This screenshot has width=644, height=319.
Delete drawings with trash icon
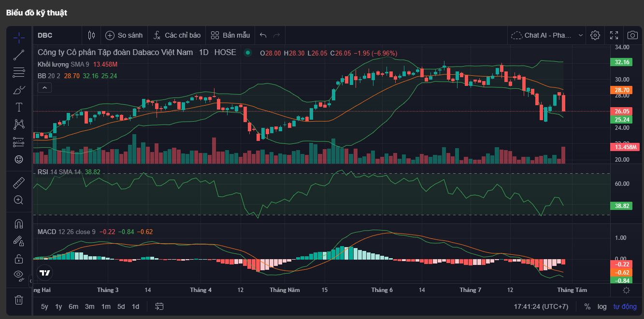19,300
